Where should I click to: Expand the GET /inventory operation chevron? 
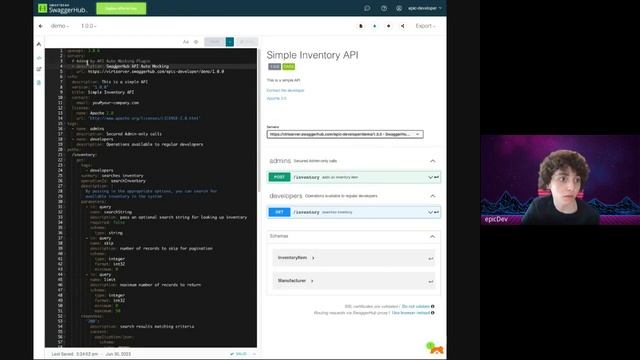430,212
